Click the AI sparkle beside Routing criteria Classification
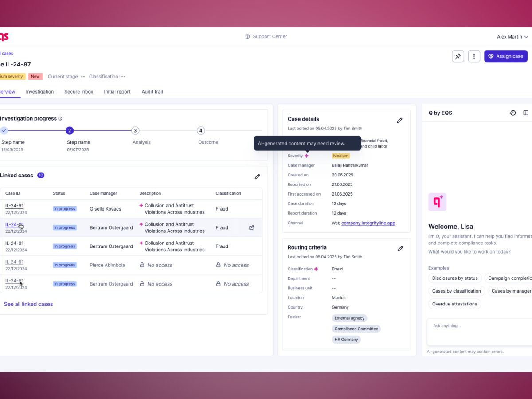This screenshot has width=532, height=399. pos(316,269)
